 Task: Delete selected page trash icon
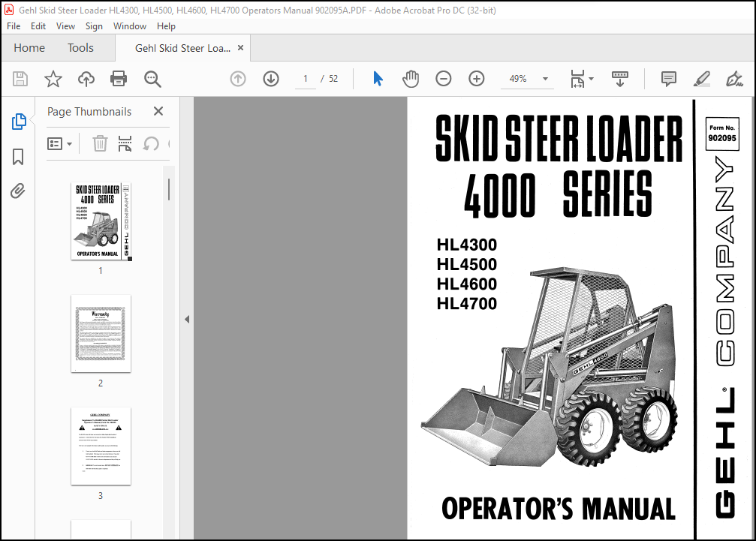pyautogui.click(x=100, y=143)
